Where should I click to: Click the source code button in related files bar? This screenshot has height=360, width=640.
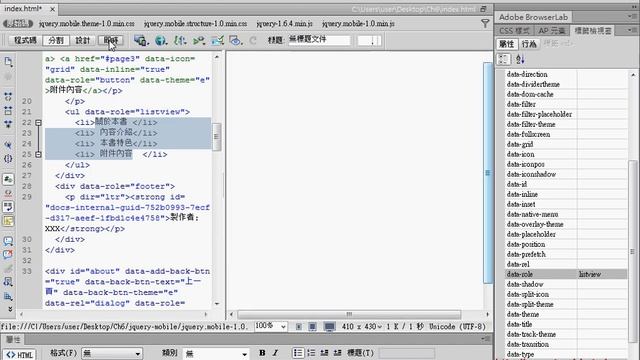tap(18, 24)
